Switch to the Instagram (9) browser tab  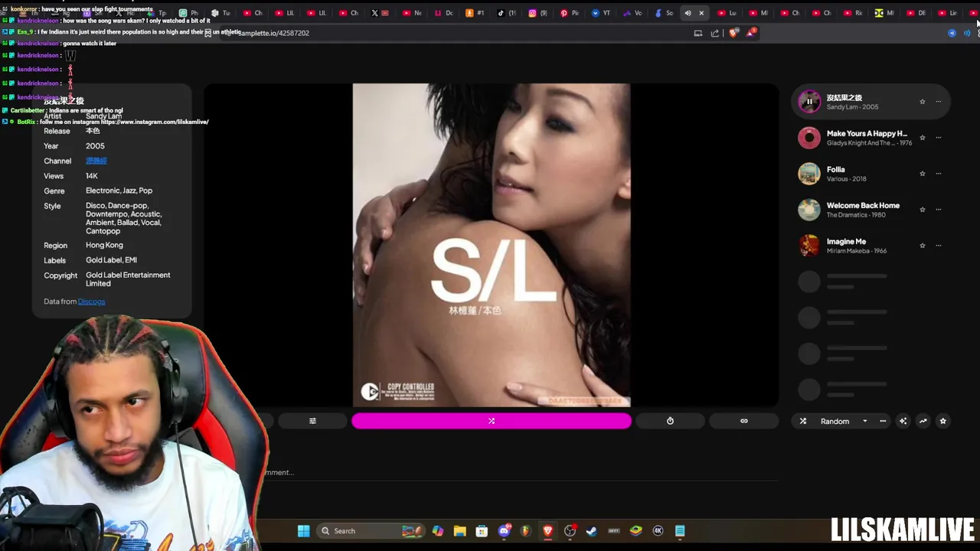(537, 13)
